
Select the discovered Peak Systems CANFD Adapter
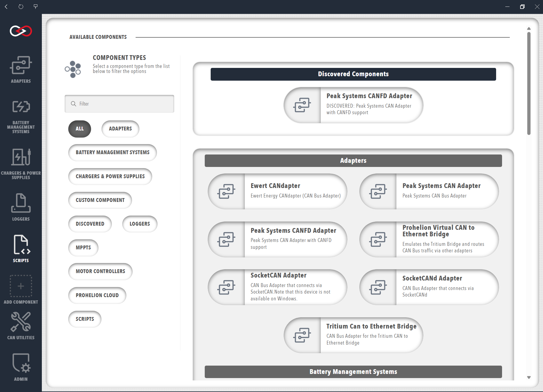(x=353, y=105)
